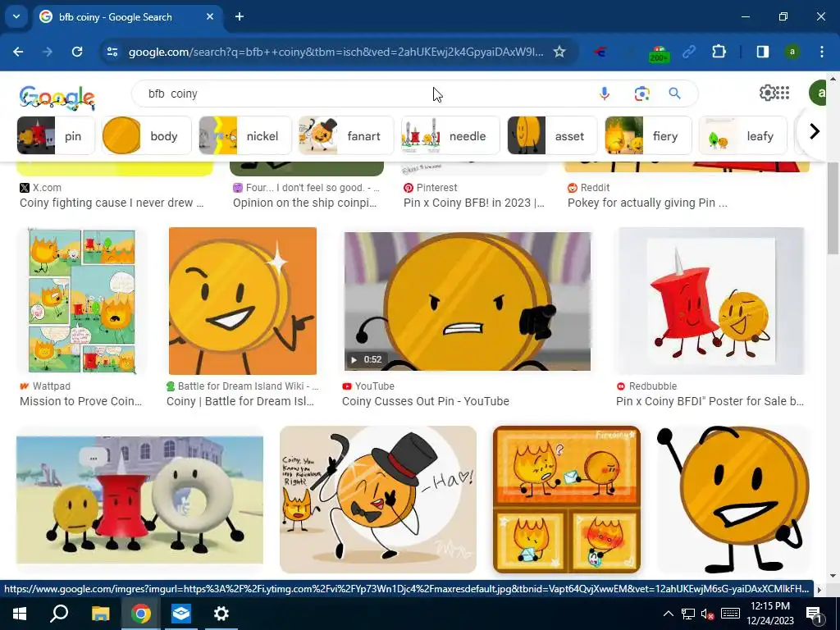Screen dimensions: 840x630
Task: Open the Wattpad comic strip thumbnail
Action: pos(81,300)
